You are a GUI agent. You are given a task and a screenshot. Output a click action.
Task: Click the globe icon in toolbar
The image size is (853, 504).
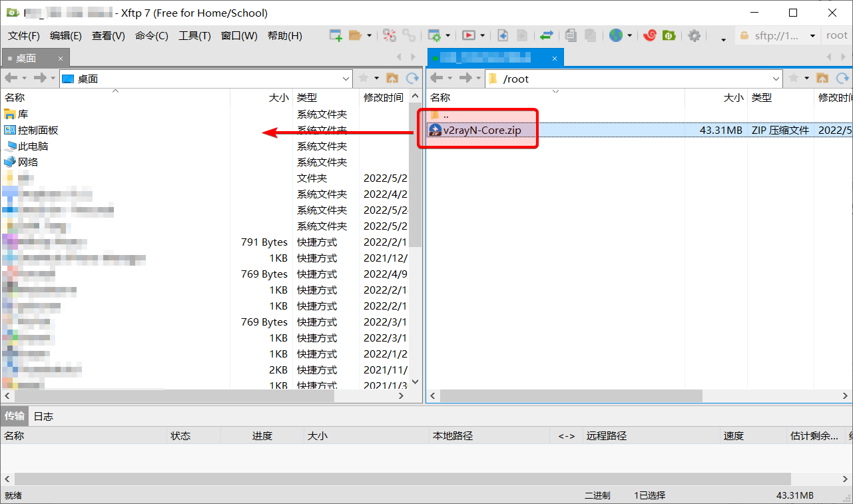click(x=616, y=36)
